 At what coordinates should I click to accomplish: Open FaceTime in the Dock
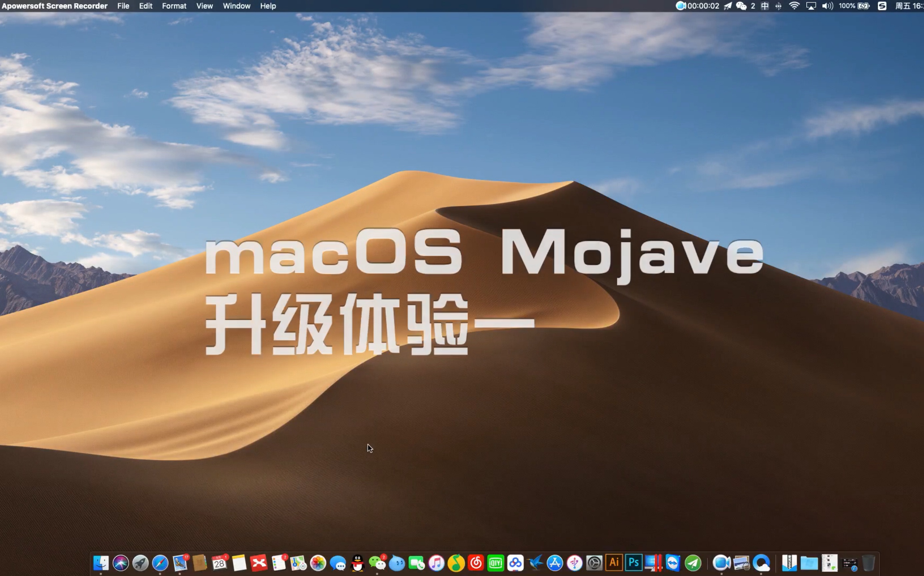coord(417,563)
